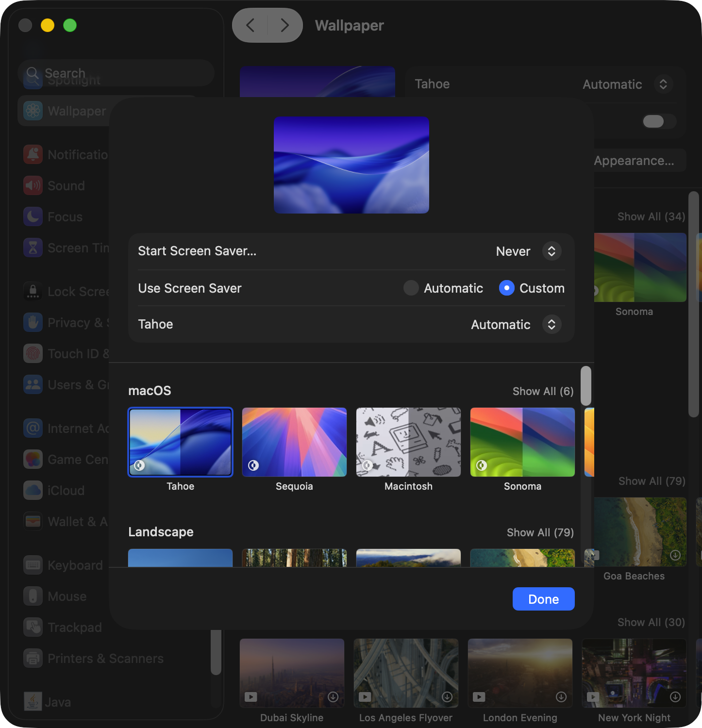The height and width of the screenshot is (728, 702).
Task: Click the Done button
Action: click(x=544, y=599)
